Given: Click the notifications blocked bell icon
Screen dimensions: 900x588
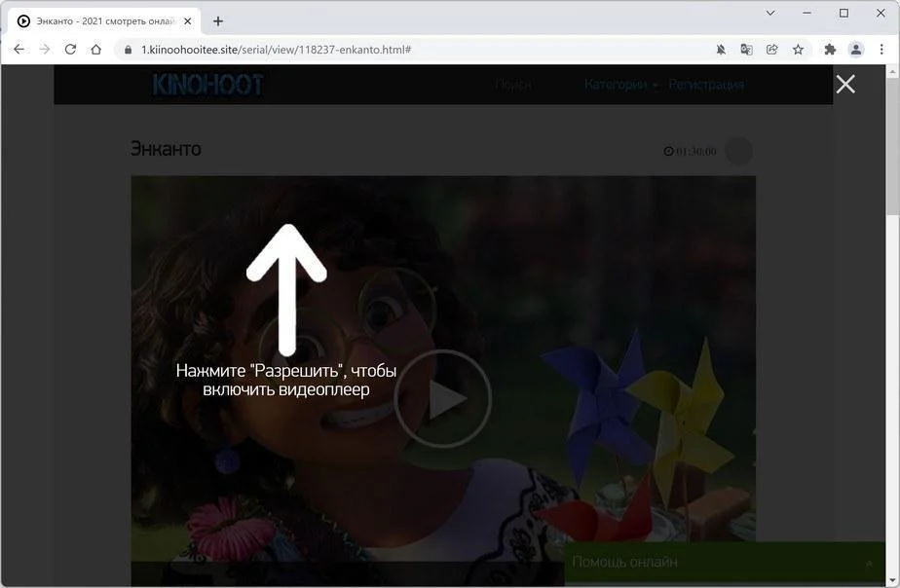Looking at the screenshot, I should [x=721, y=50].
